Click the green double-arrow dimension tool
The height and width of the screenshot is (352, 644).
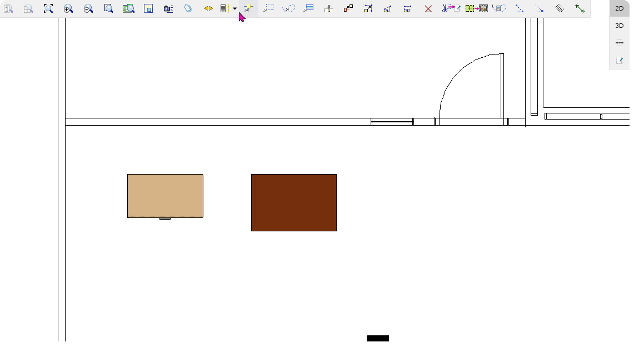[580, 8]
